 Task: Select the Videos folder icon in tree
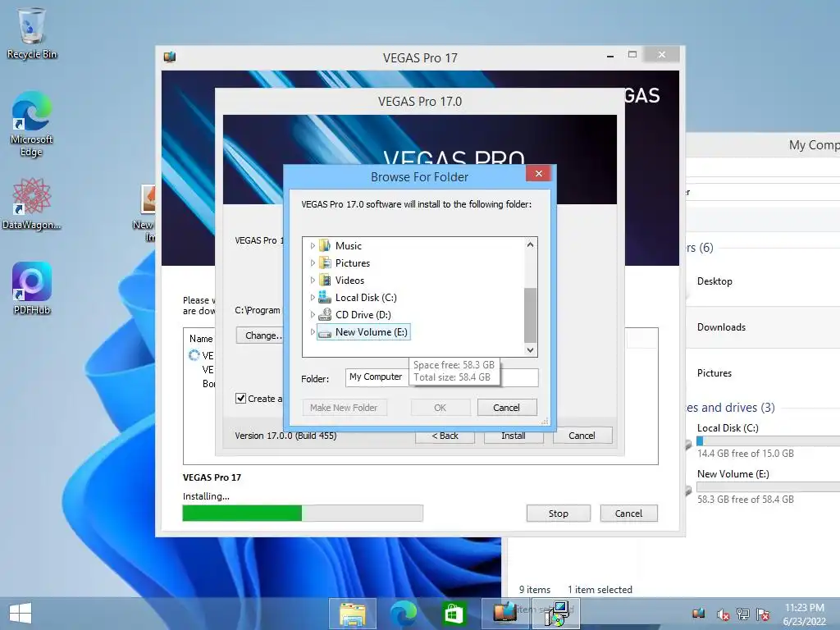(x=325, y=280)
